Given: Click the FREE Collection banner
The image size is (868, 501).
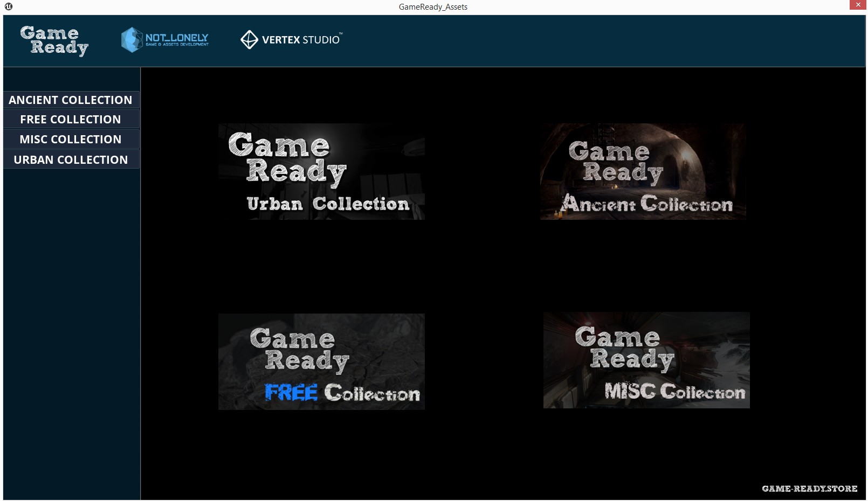Looking at the screenshot, I should [x=321, y=361].
